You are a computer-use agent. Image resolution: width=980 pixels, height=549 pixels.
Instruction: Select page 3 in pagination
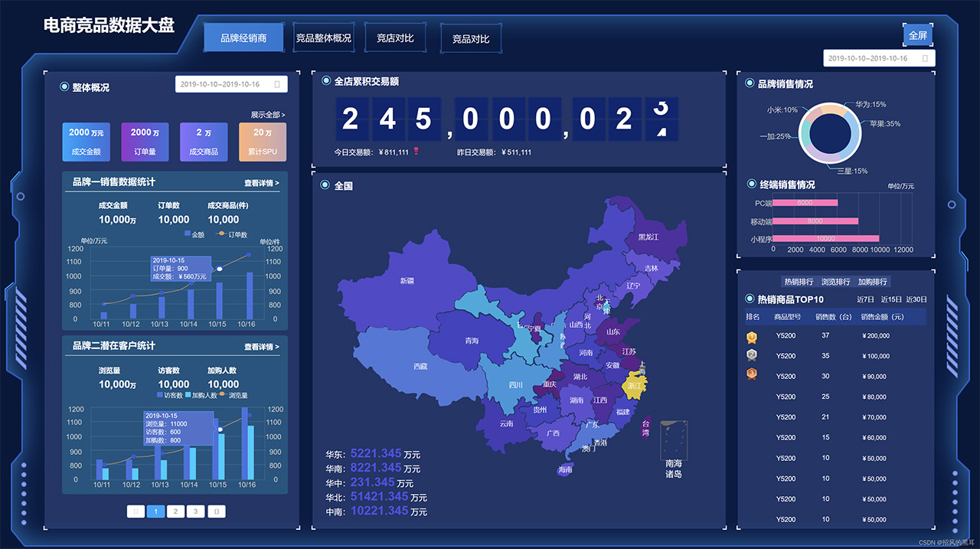click(195, 511)
